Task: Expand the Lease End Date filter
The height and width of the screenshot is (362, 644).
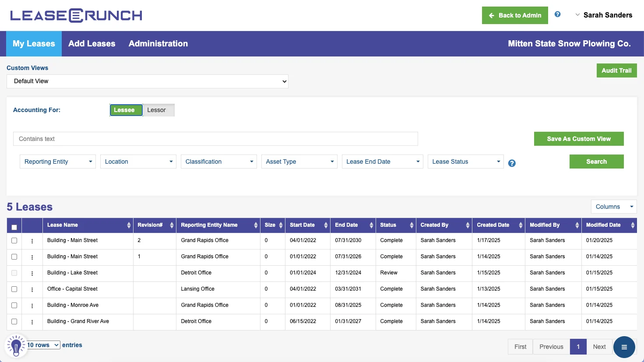Action: [383, 162]
